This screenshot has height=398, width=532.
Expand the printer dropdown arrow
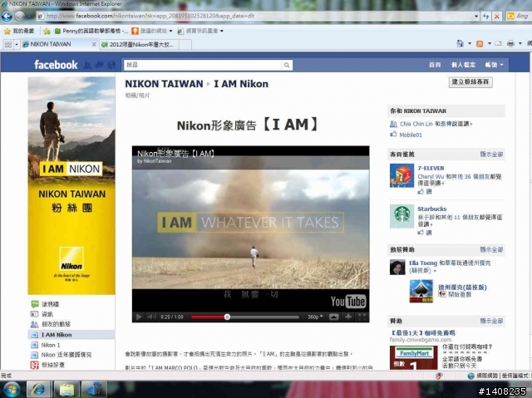520,43
